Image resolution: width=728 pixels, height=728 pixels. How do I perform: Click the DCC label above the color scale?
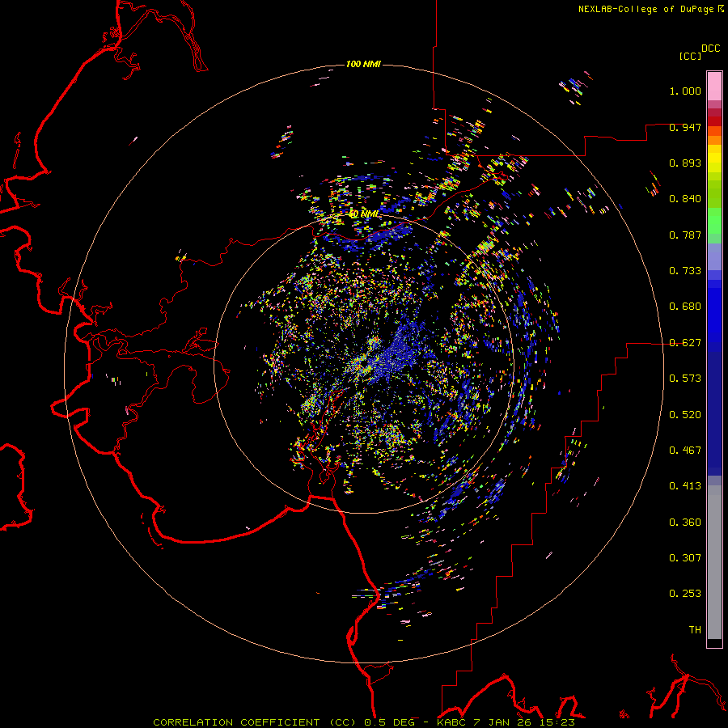click(x=710, y=49)
